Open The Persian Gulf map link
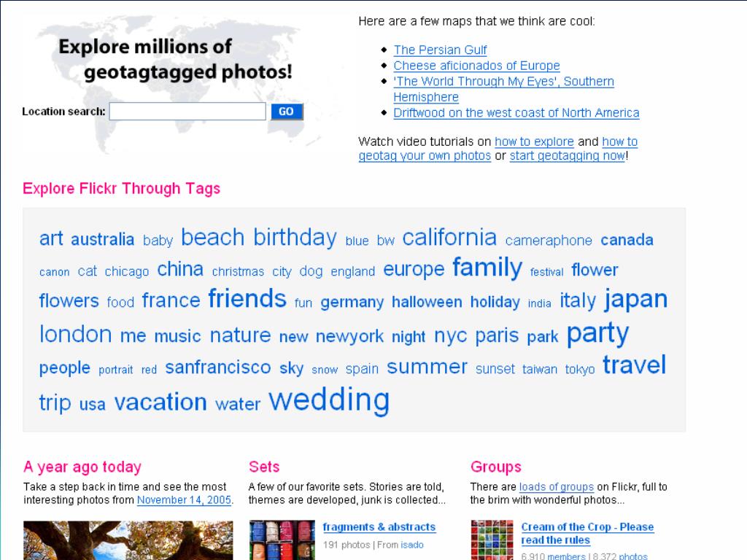 coord(440,50)
